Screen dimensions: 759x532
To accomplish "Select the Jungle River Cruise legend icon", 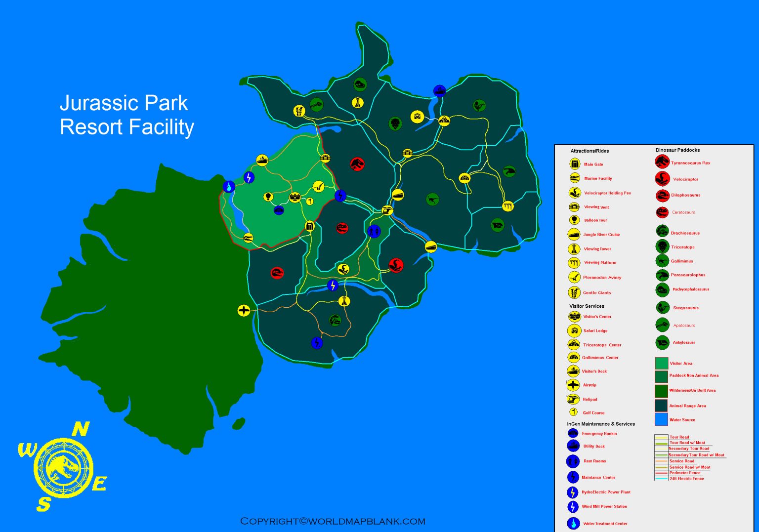I will pos(574,234).
